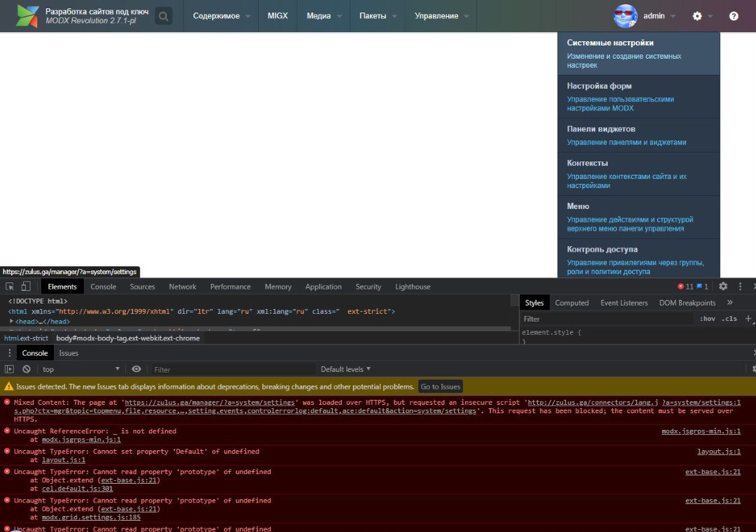Image resolution: width=756 pixels, height=532 pixels.
Task: Open the Медиа menu
Action: point(324,16)
